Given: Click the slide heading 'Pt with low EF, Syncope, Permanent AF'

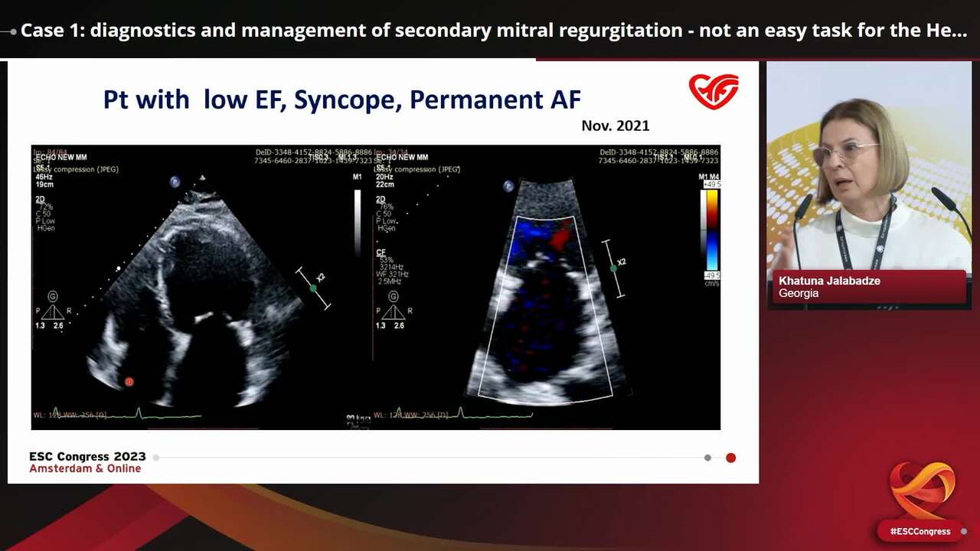Looking at the screenshot, I should point(342,99).
